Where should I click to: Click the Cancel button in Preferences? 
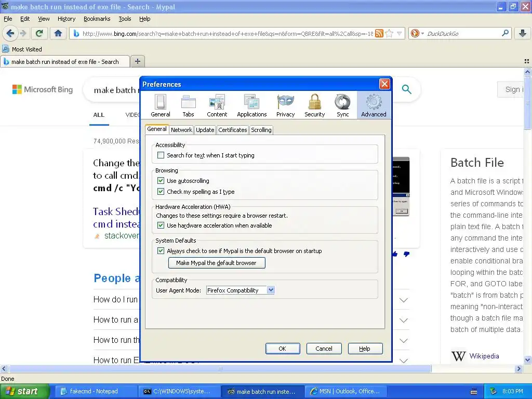[x=324, y=349]
